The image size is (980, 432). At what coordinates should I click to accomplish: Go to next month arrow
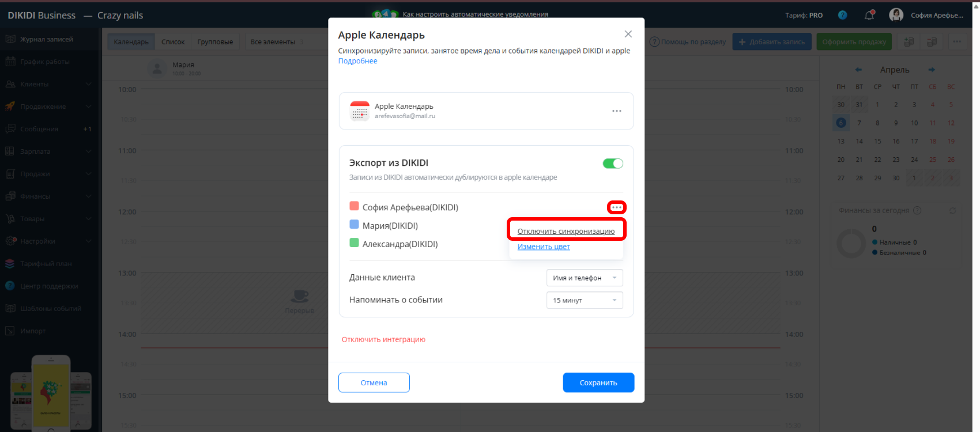(932, 70)
